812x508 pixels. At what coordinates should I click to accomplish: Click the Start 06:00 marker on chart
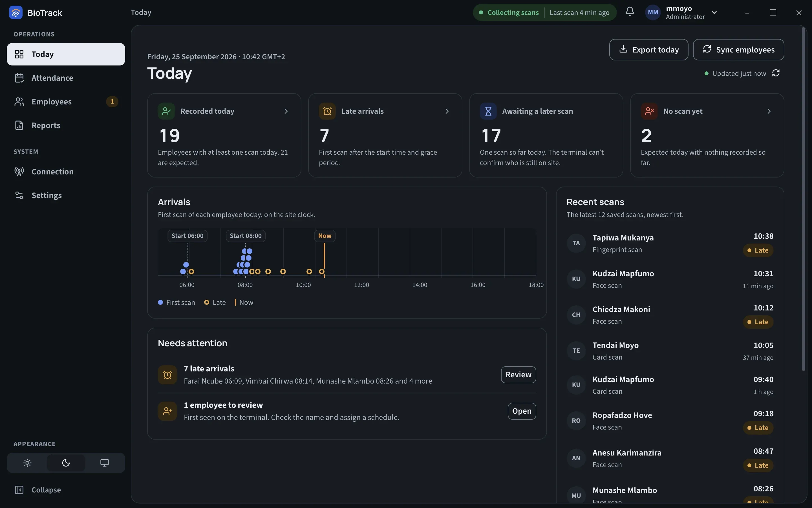click(187, 236)
